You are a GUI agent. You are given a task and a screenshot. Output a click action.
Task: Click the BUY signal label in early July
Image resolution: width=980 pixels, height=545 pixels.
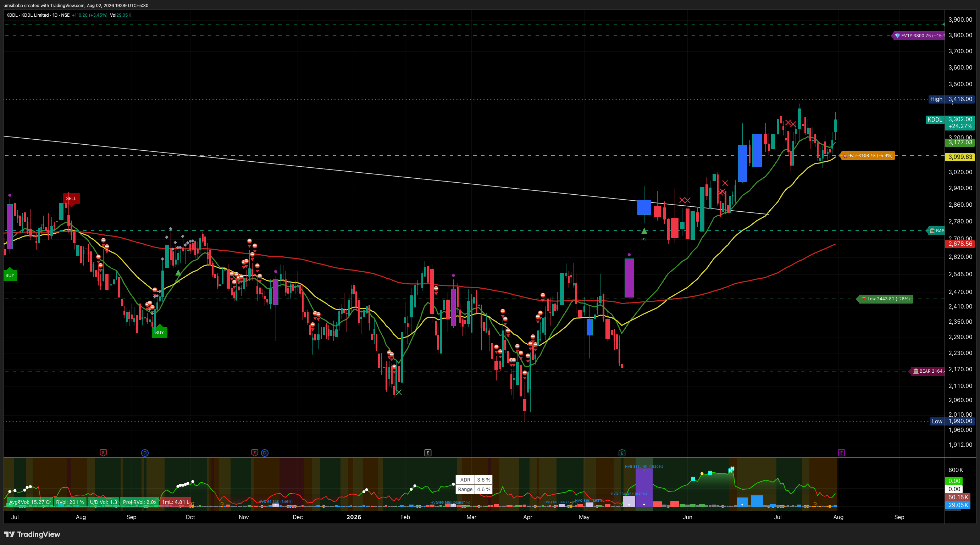pos(10,275)
